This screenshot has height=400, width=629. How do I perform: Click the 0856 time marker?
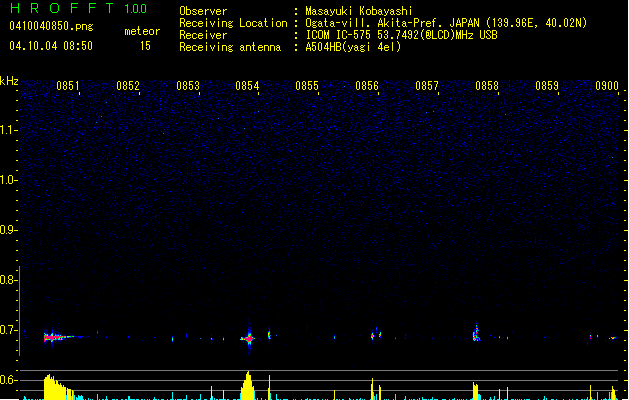[x=367, y=87]
